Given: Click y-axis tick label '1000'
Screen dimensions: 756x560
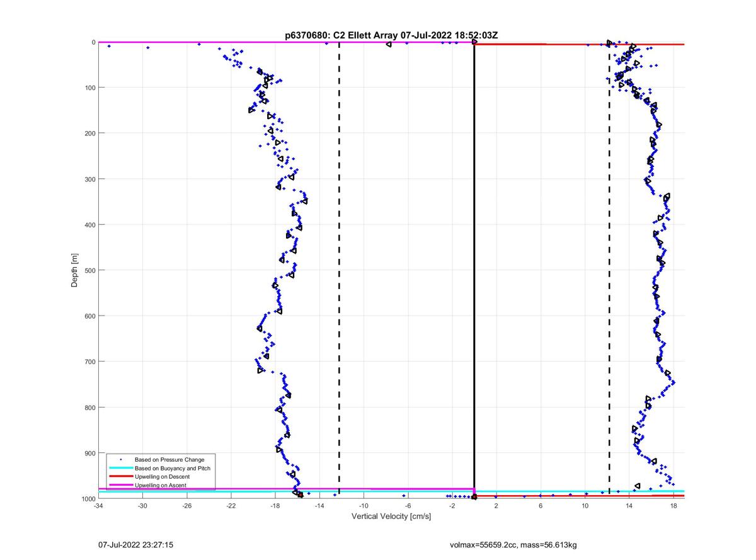Looking at the screenshot, I should click(88, 499).
